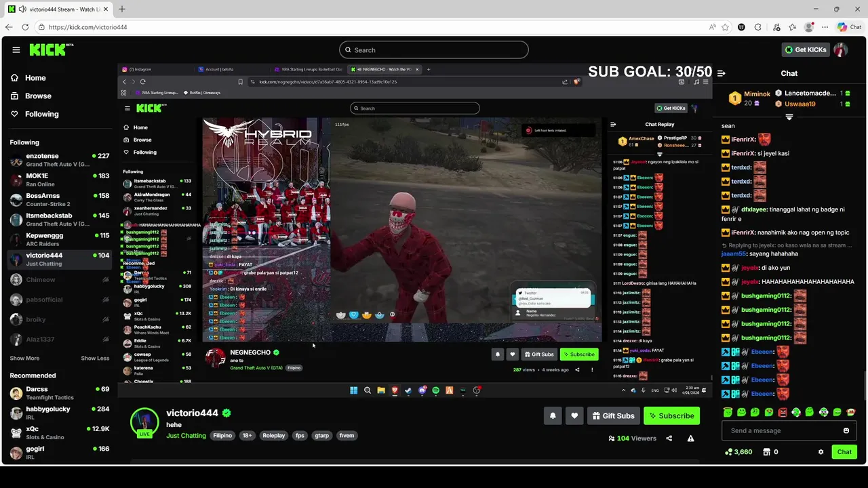Subscribe to victorio444
This screenshot has width=868, height=488.
pos(671,415)
